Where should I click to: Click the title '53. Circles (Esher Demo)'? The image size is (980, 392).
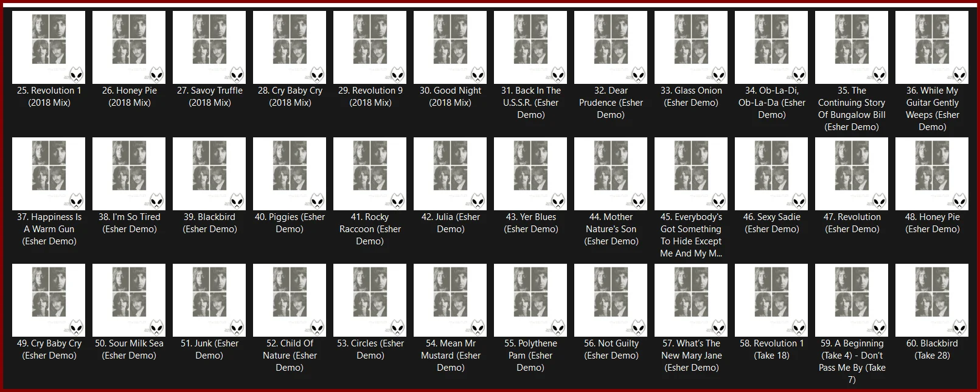coord(370,349)
